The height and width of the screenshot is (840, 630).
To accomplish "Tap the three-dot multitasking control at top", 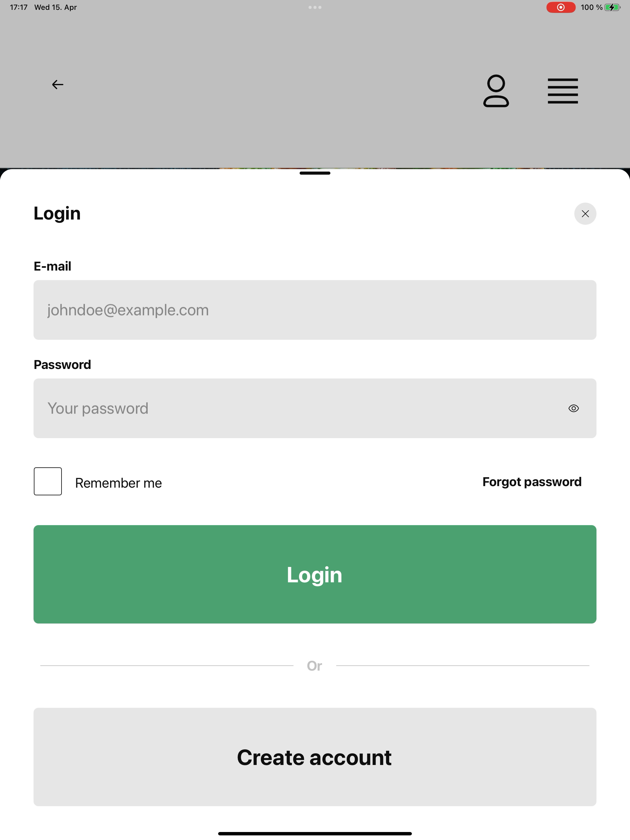I will [315, 7].
